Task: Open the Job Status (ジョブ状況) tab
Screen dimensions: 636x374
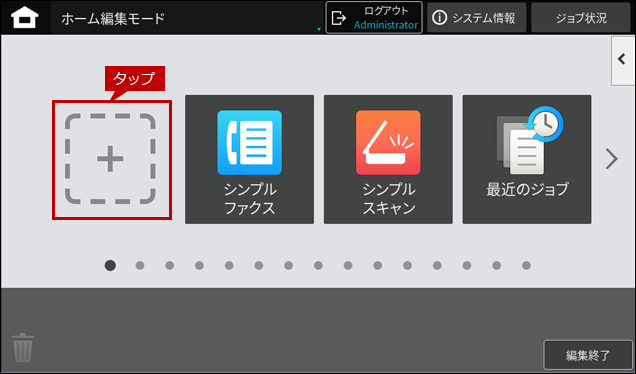Action: click(x=581, y=18)
